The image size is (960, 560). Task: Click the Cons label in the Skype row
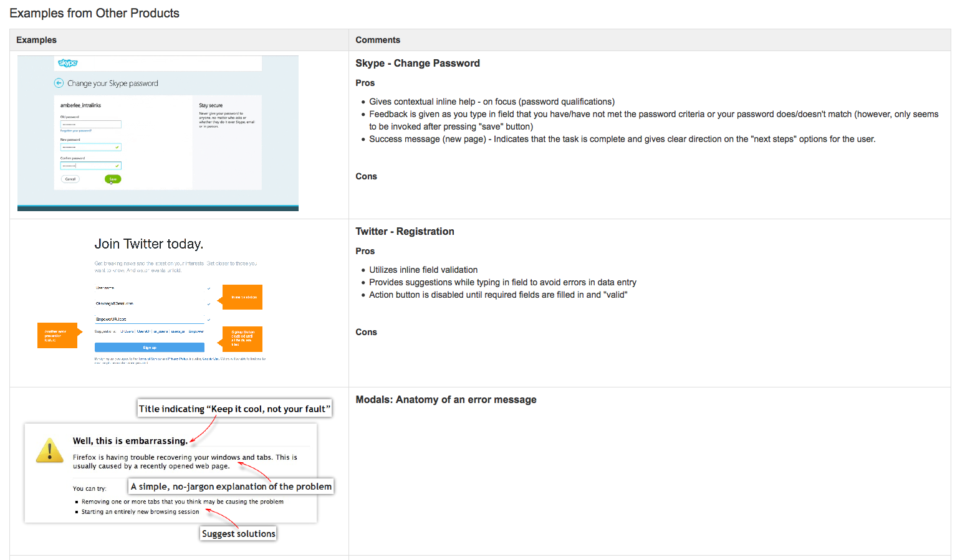tap(366, 176)
